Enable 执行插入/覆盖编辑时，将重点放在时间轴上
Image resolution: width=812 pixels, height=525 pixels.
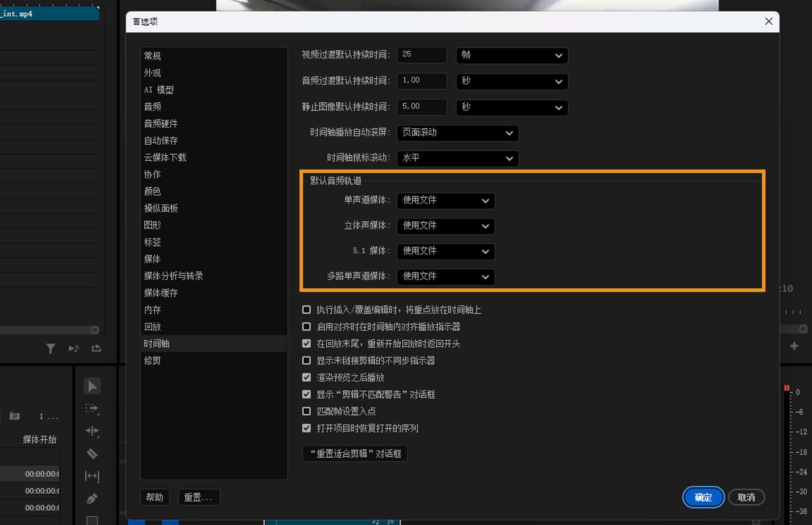306,310
